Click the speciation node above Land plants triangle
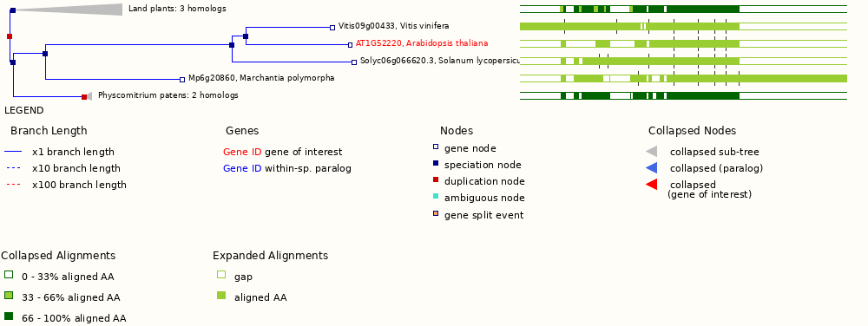The height and width of the screenshot is (326, 868). point(13,10)
